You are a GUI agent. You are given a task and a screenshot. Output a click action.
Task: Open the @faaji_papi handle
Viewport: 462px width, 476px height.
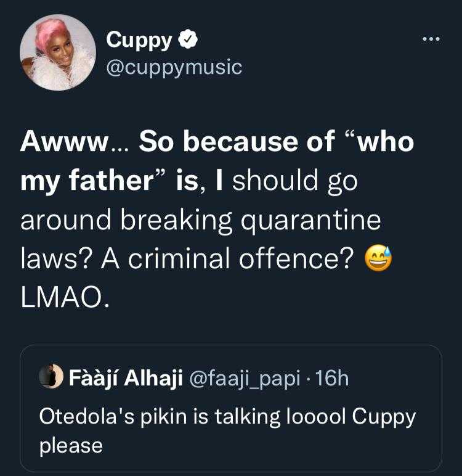pyautogui.click(x=245, y=379)
